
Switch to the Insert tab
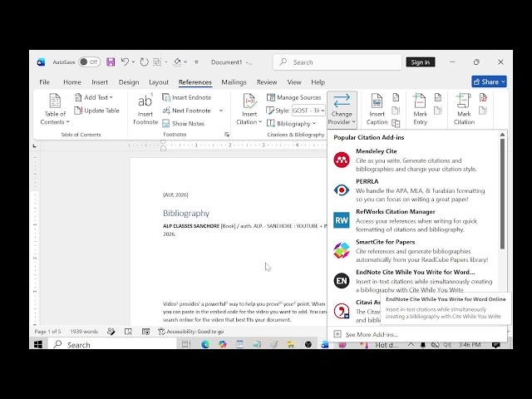click(x=100, y=82)
